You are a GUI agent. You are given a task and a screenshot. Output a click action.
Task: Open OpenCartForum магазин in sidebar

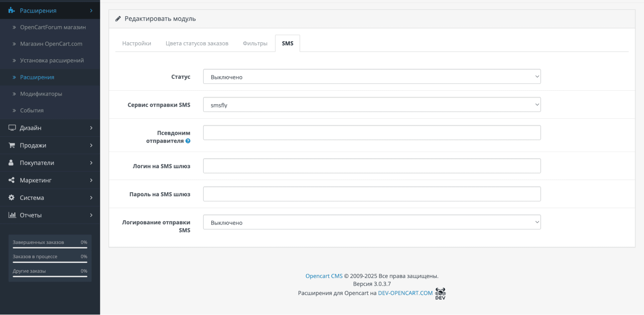53,27
